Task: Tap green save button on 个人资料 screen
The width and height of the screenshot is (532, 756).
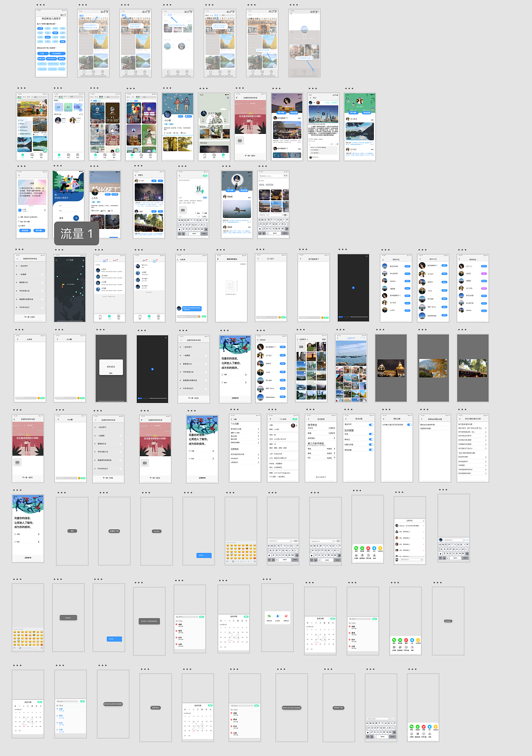Action: 295,419
